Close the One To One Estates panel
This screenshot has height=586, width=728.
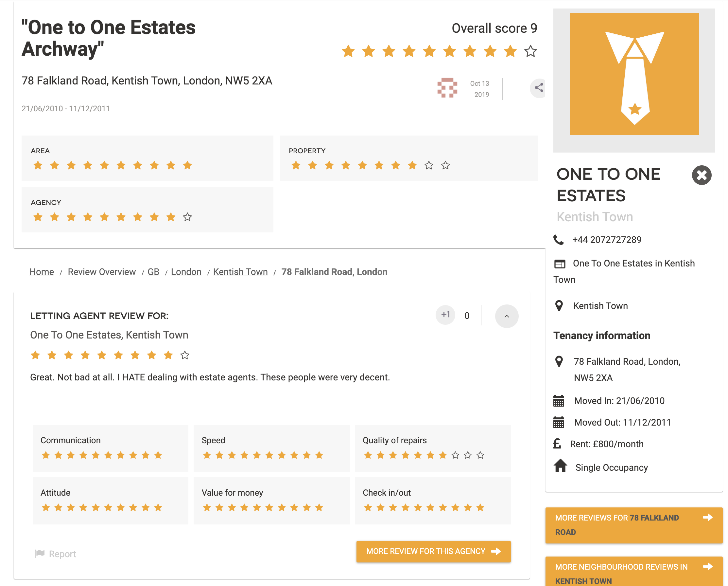pos(701,175)
